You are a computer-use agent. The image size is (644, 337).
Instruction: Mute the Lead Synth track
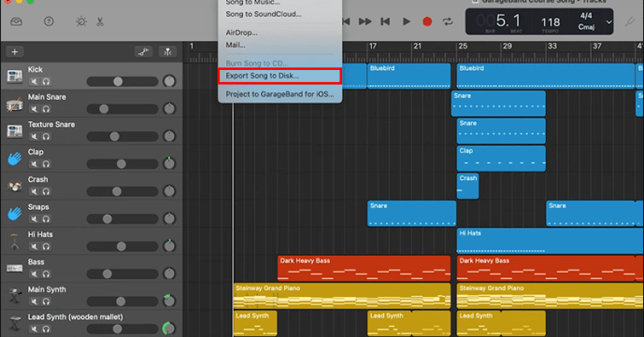pos(35,329)
